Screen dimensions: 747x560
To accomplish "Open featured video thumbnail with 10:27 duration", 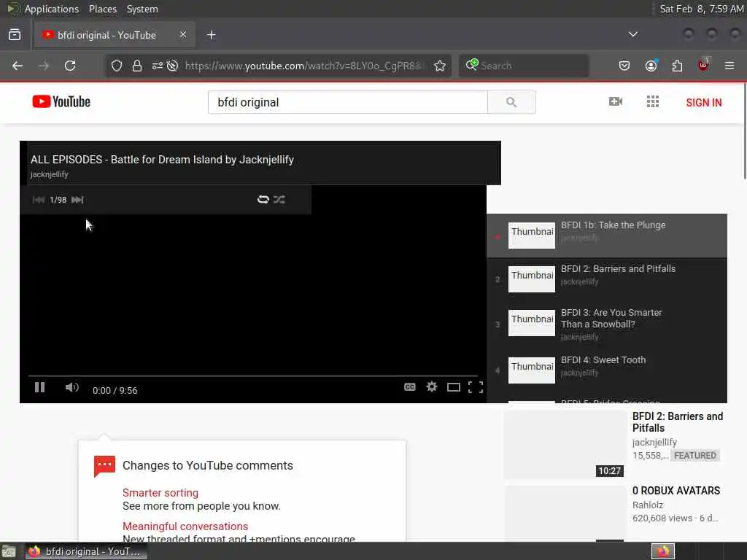I will click(x=565, y=444).
